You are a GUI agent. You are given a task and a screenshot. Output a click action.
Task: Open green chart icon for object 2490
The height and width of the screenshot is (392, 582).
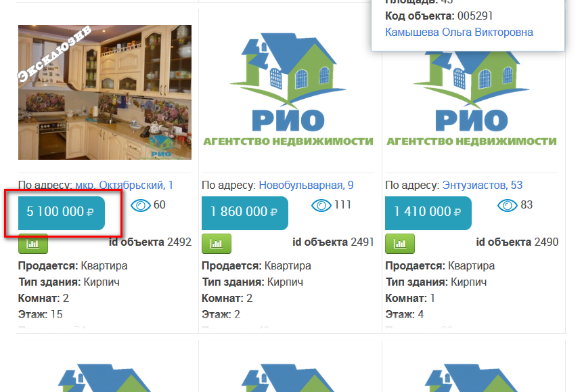(x=400, y=244)
